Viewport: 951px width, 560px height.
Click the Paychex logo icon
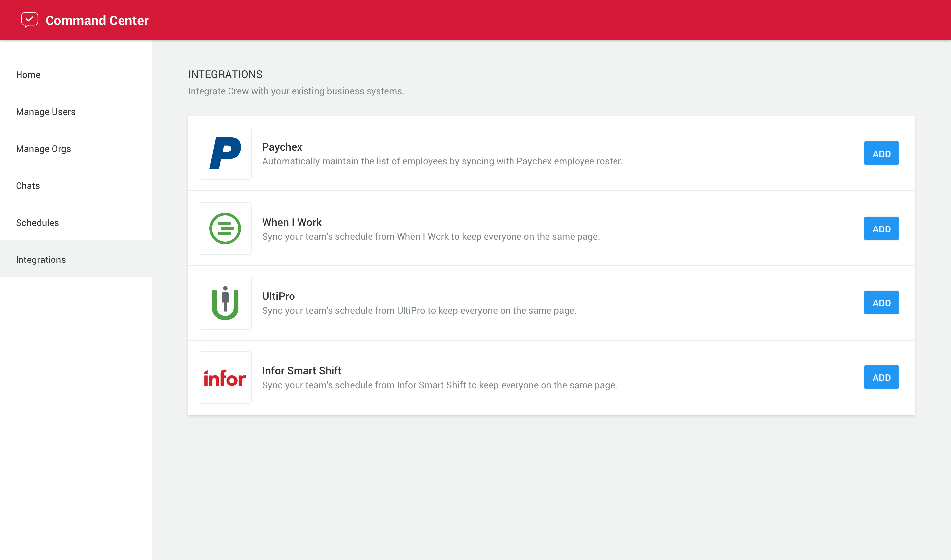225,153
